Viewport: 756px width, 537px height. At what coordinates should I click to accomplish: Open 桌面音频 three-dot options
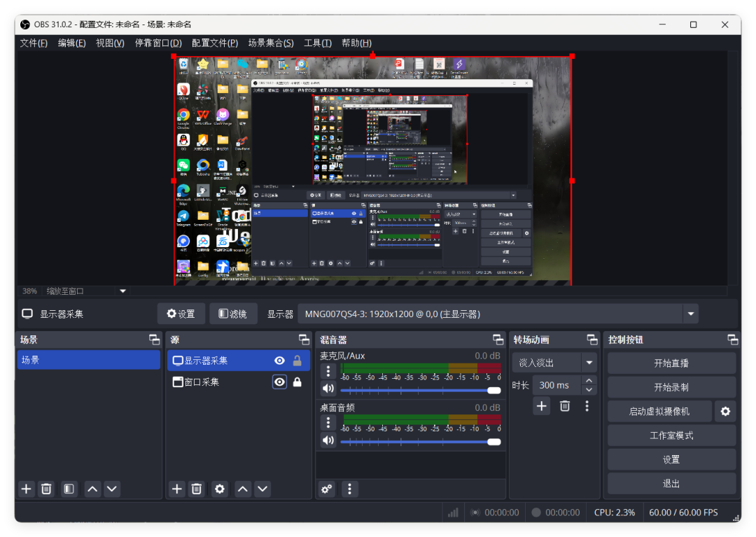pyautogui.click(x=328, y=422)
